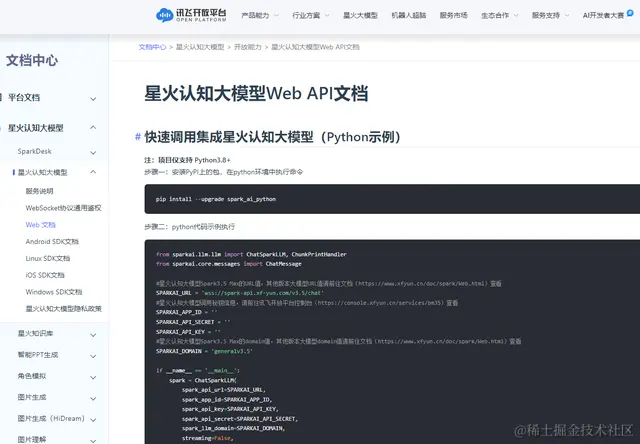
Task: Click the 文档中心 breadcrumb link
Action: (152, 47)
